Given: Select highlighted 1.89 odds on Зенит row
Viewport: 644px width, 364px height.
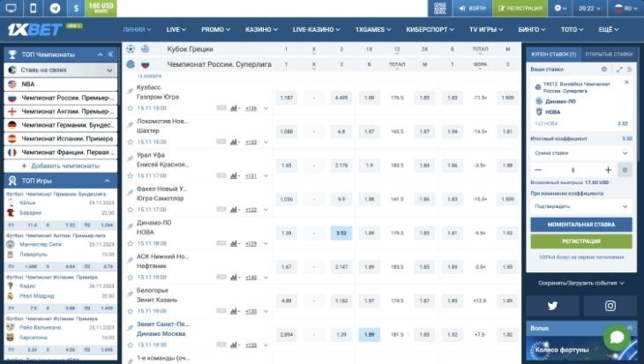Looking at the screenshot, I should point(370,334).
